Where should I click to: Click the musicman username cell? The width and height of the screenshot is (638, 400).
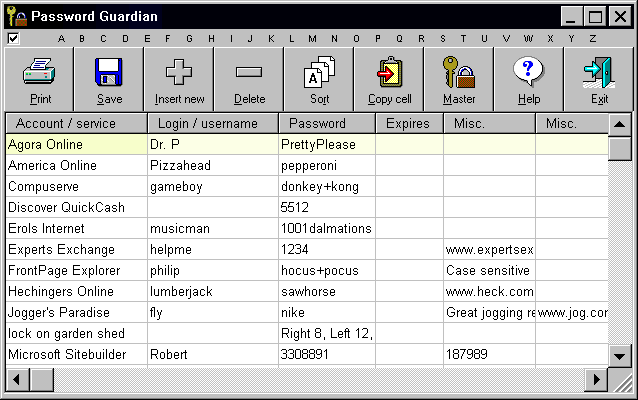coord(213,228)
